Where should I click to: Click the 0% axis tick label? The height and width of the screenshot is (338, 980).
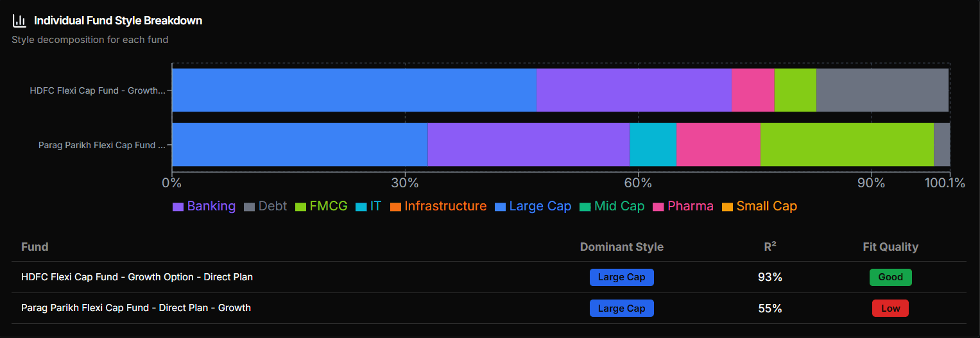tap(172, 183)
